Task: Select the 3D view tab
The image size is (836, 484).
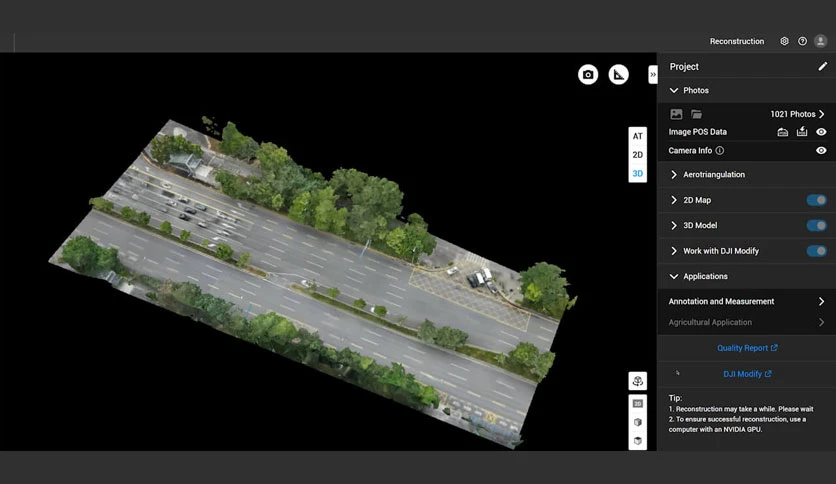Action: pyautogui.click(x=638, y=173)
